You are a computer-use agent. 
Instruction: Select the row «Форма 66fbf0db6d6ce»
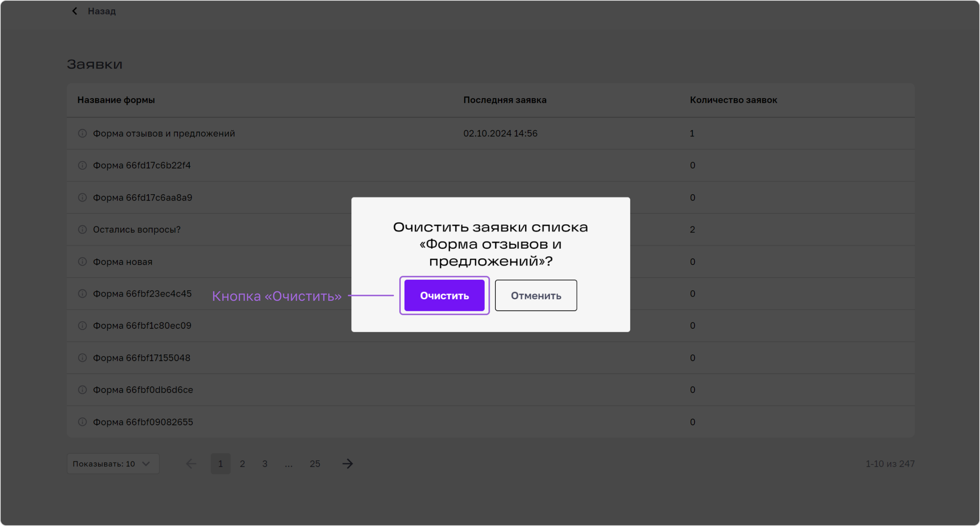tap(491, 390)
